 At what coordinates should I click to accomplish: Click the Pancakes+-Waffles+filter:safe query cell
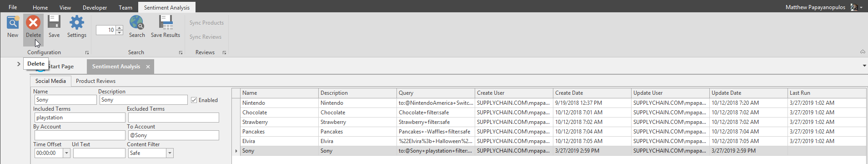click(436, 132)
